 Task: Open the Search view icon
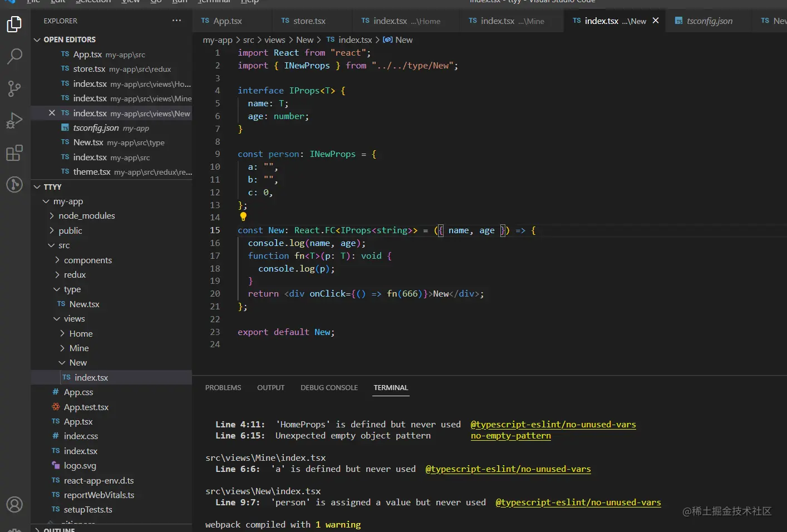pos(14,56)
